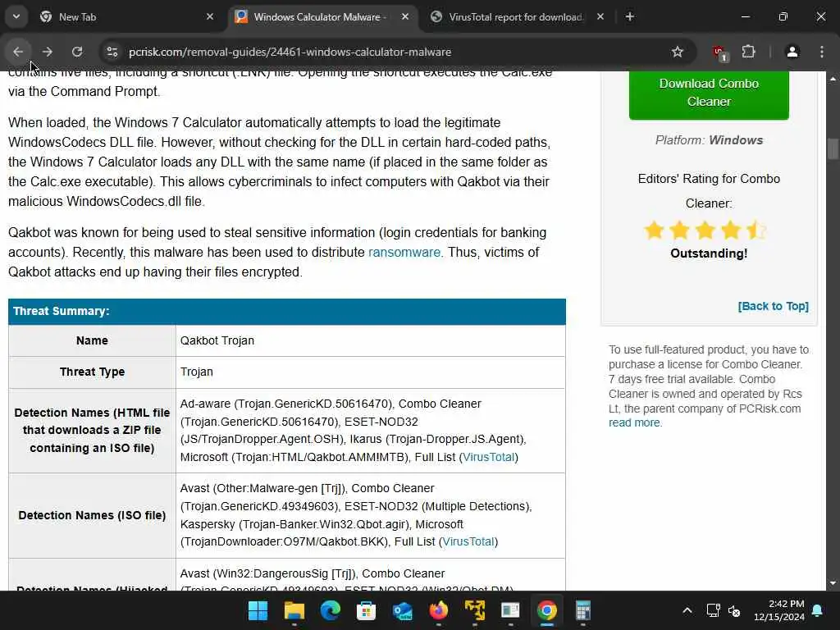
Task: Open File Explorer from taskbar
Action: pyautogui.click(x=294, y=610)
